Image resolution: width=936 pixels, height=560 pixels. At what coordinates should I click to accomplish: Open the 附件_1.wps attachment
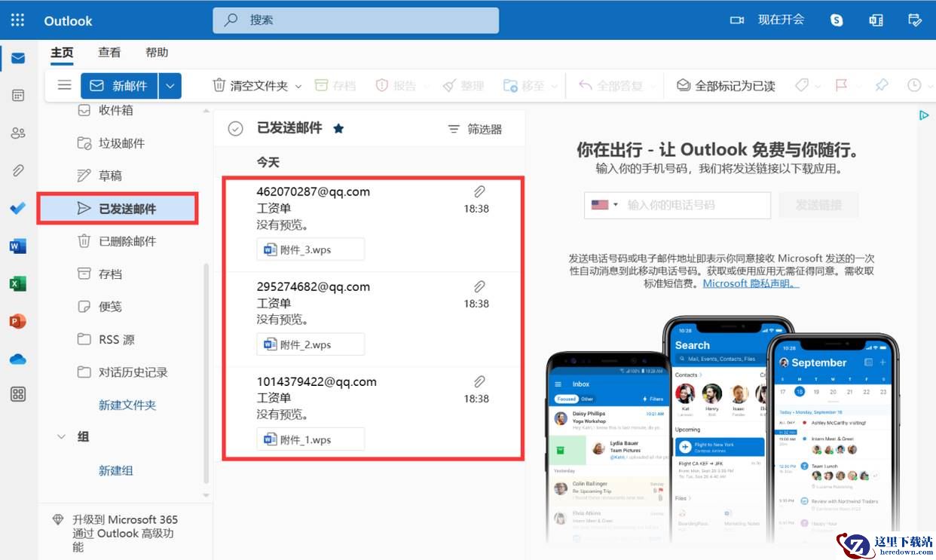pyautogui.click(x=310, y=439)
